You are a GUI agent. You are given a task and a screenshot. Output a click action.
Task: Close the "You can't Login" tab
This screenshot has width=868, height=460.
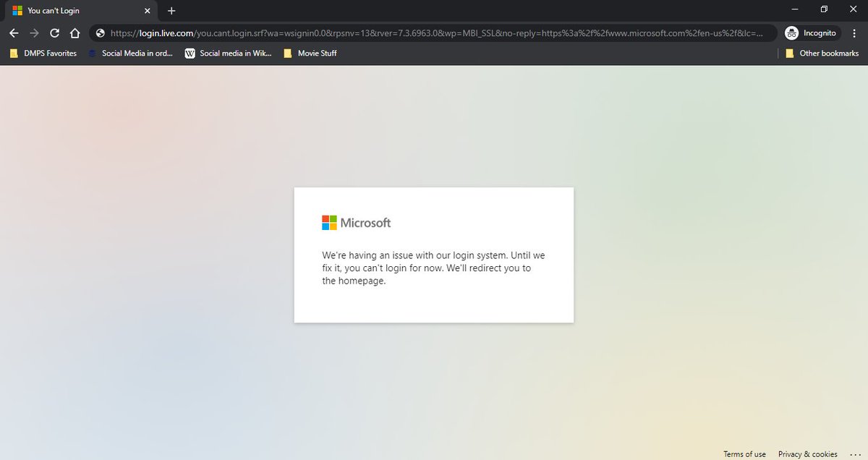pyautogui.click(x=147, y=11)
